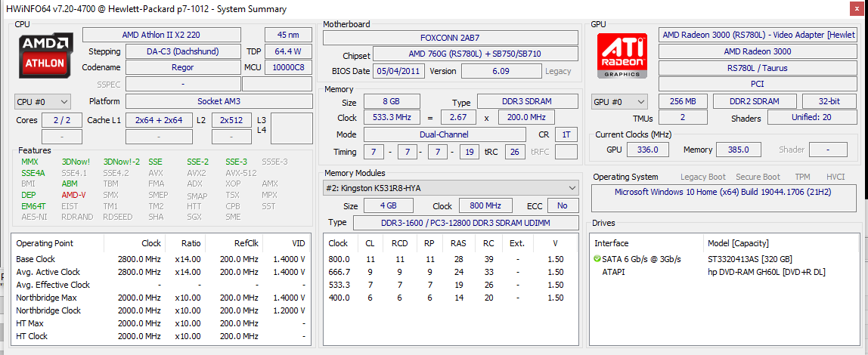This screenshot has width=868, height=355.
Task: Click the FOXCONN 2AB7 motherboard field
Action: pos(451,38)
